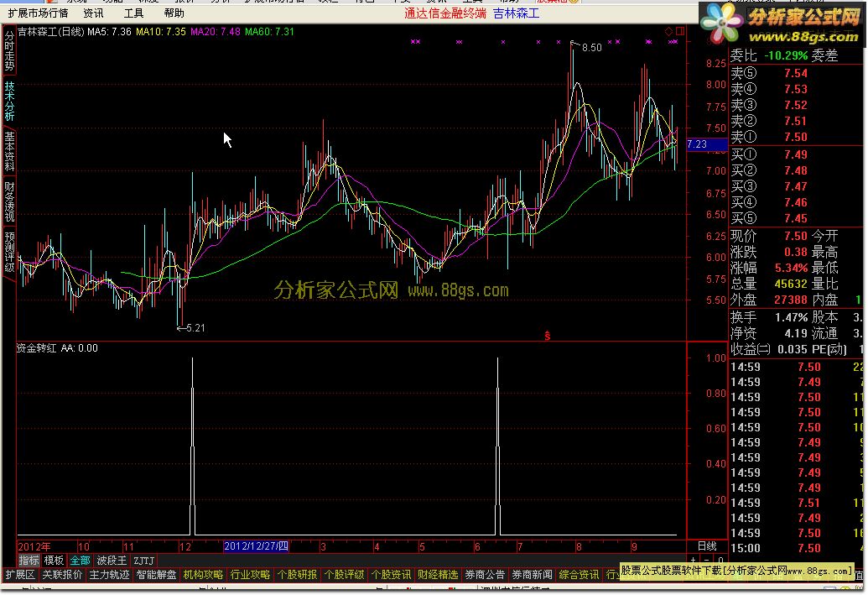Click the minus button below 日线
The image size is (868, 595).
click(707, 560)
